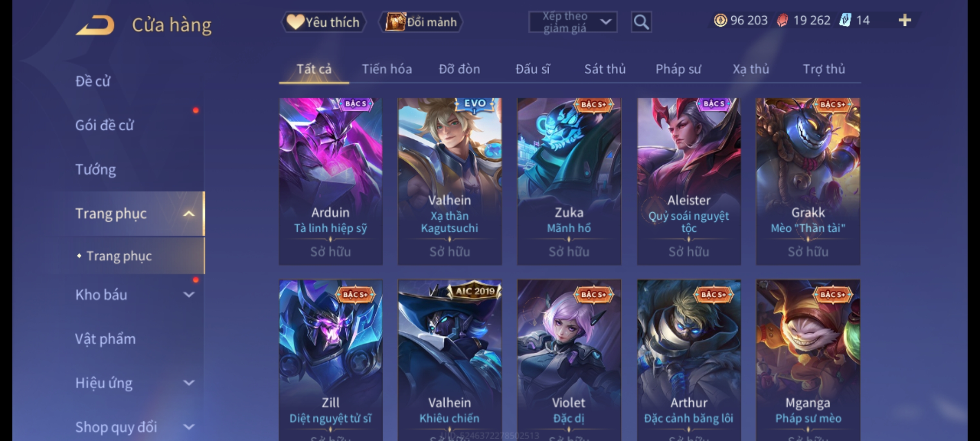Tap the red ruby currency icon

click(x=782, y=20)
